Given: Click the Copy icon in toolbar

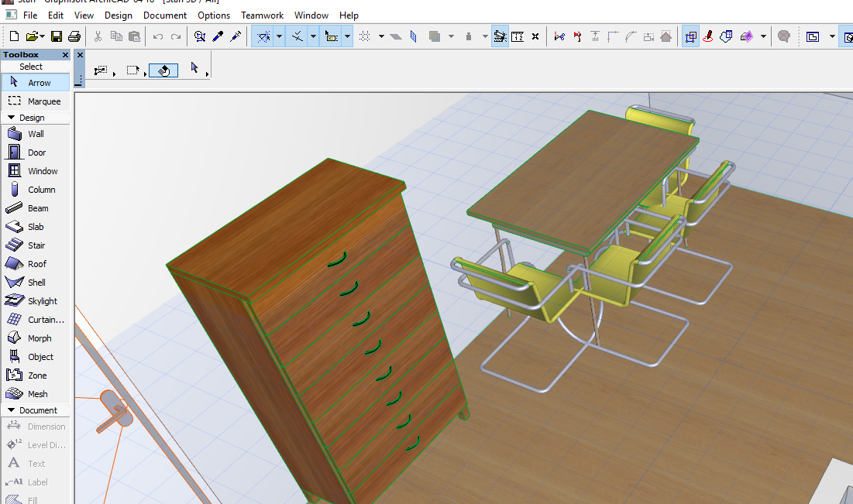Looking at the screenshot, I should (x=116, y=36).
